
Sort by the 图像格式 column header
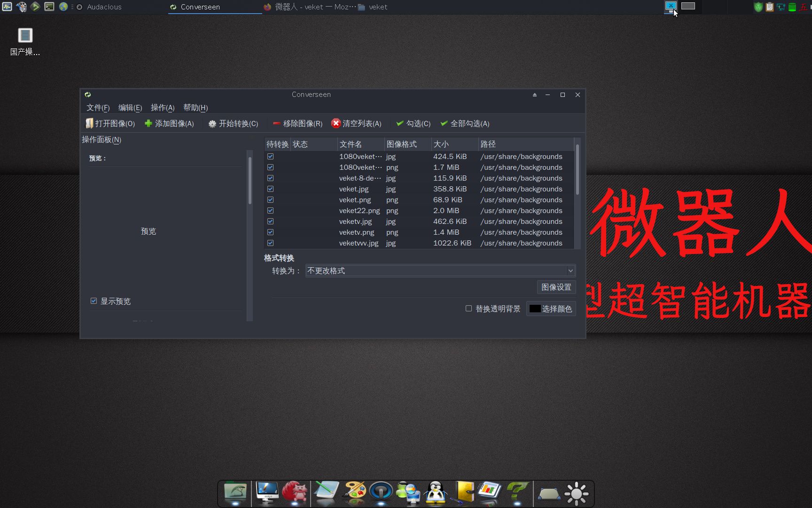tap(407, 144)
